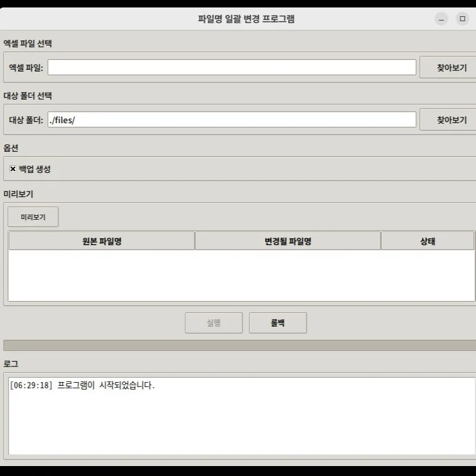Click the disabled 실행 button
476x476 pixels.
(213, 323)
